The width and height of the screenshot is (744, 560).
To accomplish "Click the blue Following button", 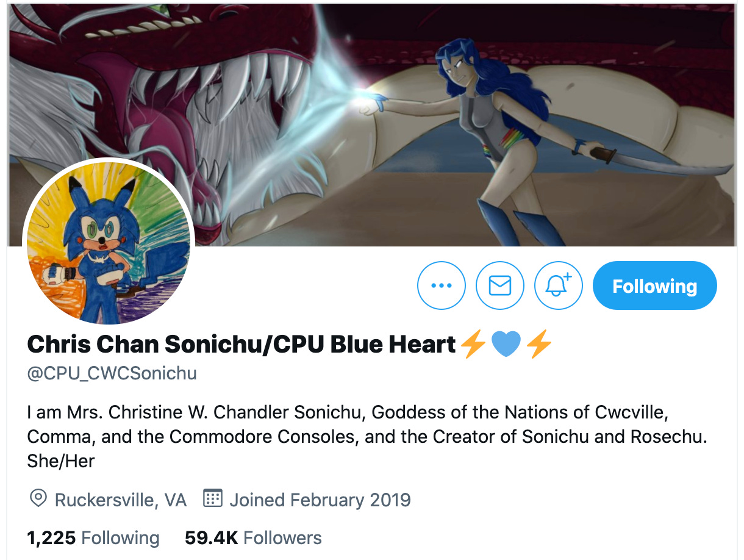I will tap(655, 285).
